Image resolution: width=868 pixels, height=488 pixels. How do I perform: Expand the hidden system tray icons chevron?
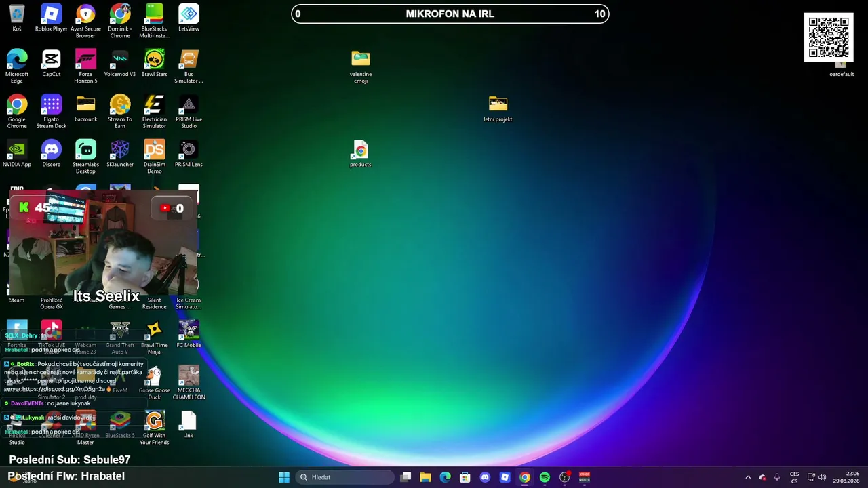[x=748, y=477]
